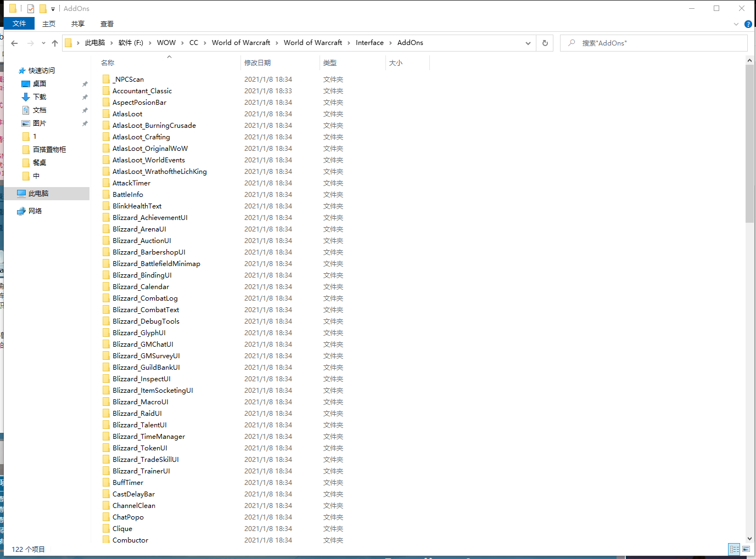The height and width of the screenshot is (559, 756).
Task: Open recent locations dropdown arrow
Action: pos(43,43)
